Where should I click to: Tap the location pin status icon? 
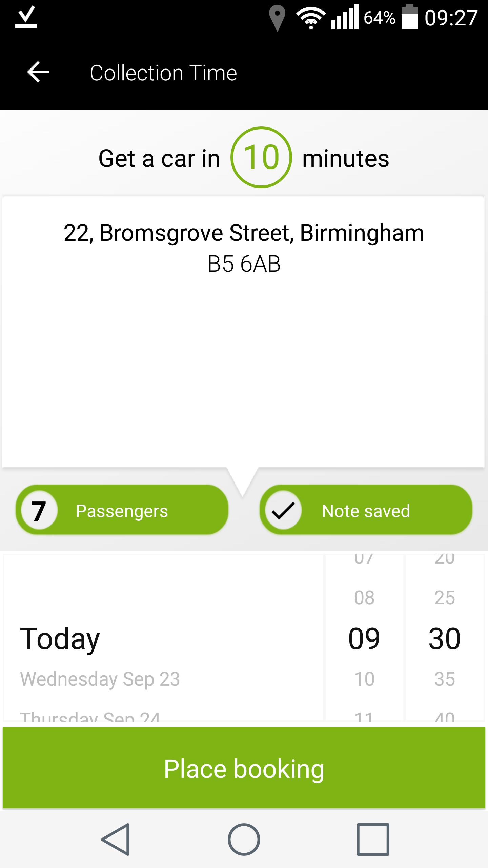[277, 18]
